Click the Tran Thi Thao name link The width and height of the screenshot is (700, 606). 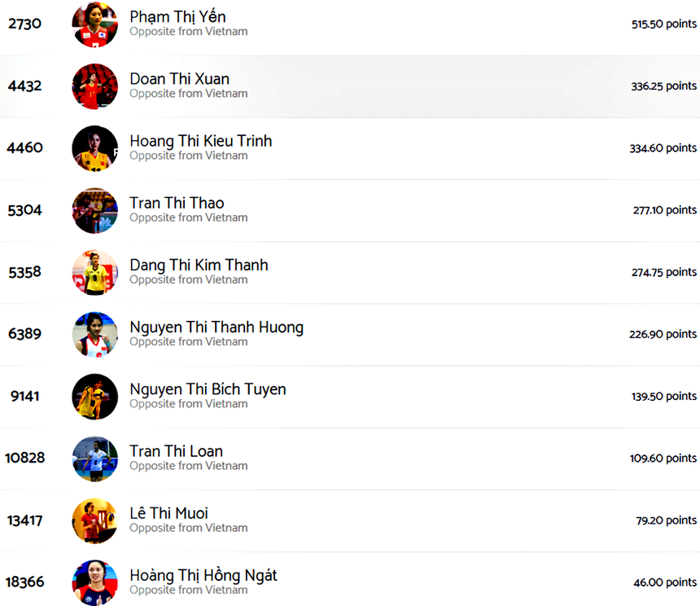point(177,203)
